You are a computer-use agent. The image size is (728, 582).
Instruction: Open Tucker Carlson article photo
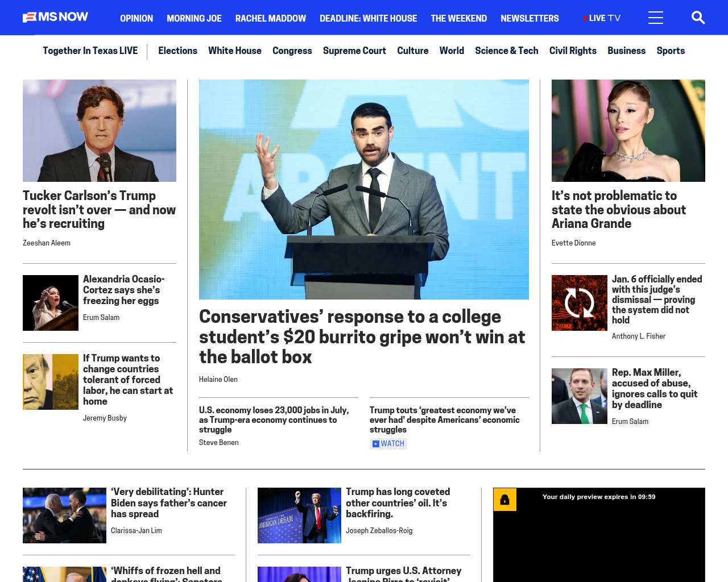[x=100, y=131]
